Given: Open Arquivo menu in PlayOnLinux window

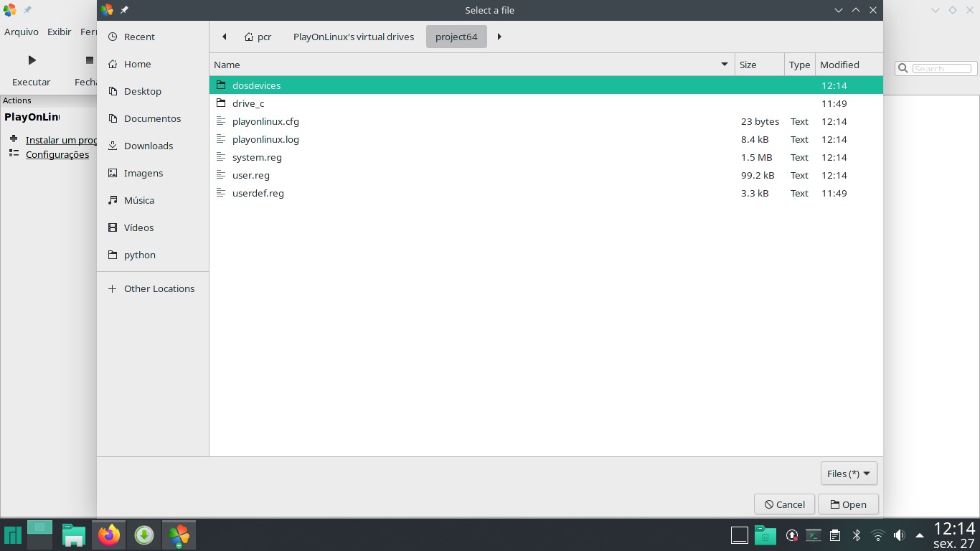Looking at the screenshot, I should pos(22,32).
